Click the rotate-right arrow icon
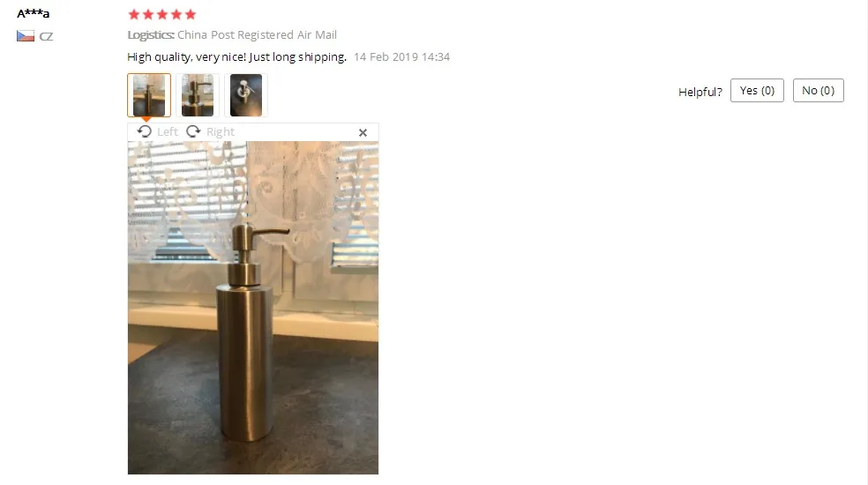868x485 pixels. point(193,131)
